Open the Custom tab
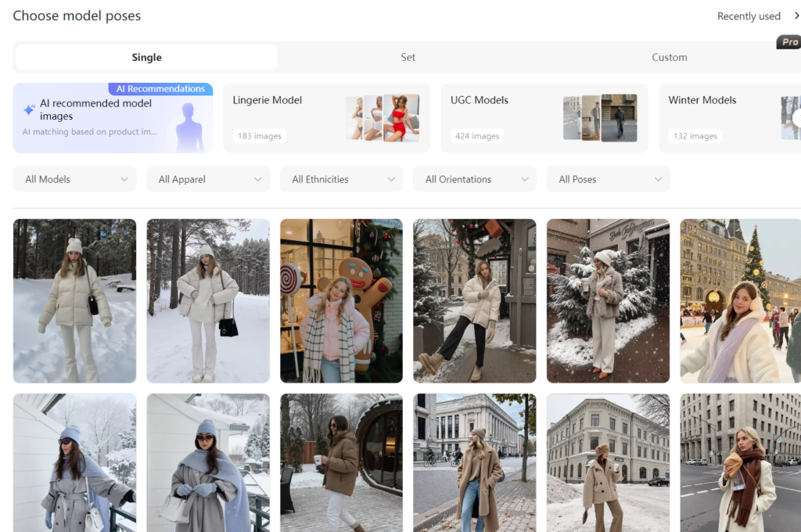This screenshot has height=532, width=801. coord(670,57)
